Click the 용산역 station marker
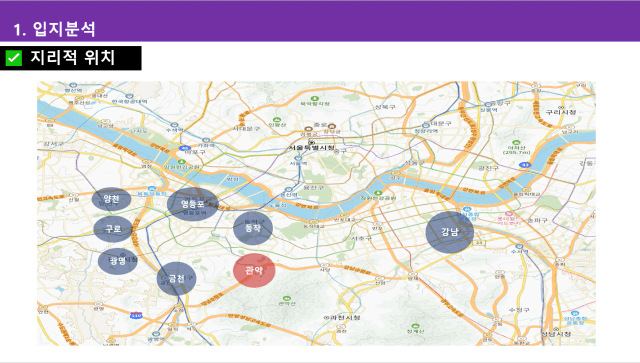The image size is (640, 363). (x=289, y=190)
